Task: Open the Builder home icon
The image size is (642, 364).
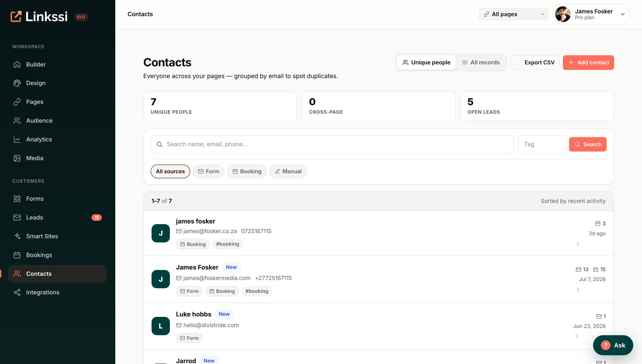Action: (17, 64)
